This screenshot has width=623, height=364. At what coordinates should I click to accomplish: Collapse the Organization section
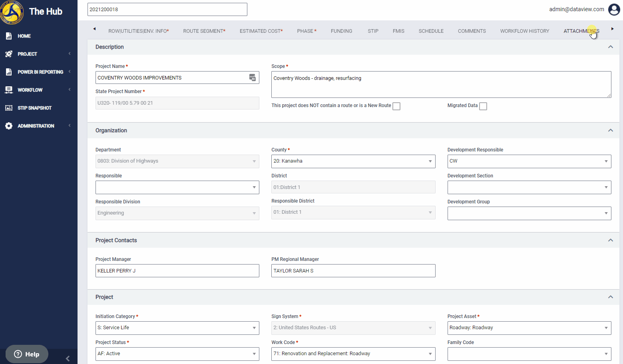[611, 130]
